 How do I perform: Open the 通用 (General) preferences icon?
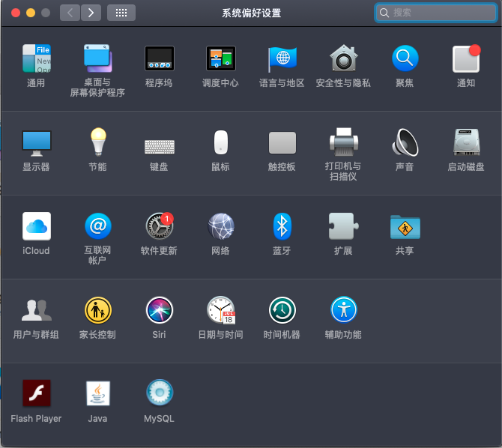tap(37, 58)
